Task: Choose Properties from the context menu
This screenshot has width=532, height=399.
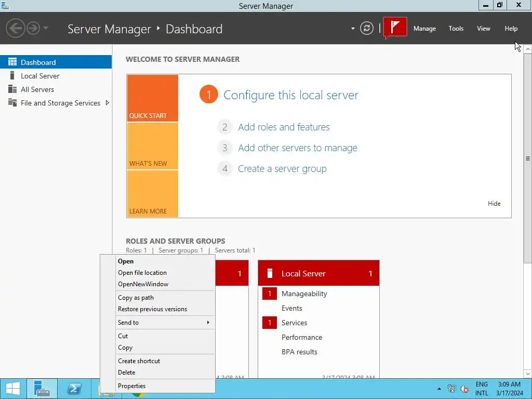Action: pyautogui.click(x=158, y=386)
